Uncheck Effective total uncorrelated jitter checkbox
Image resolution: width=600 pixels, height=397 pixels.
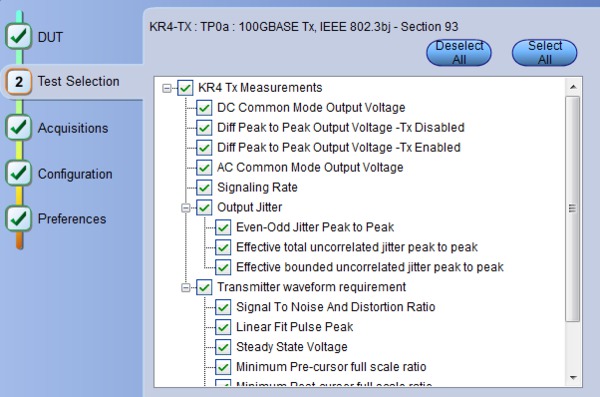pyautogui.click(x=223, y=247)
